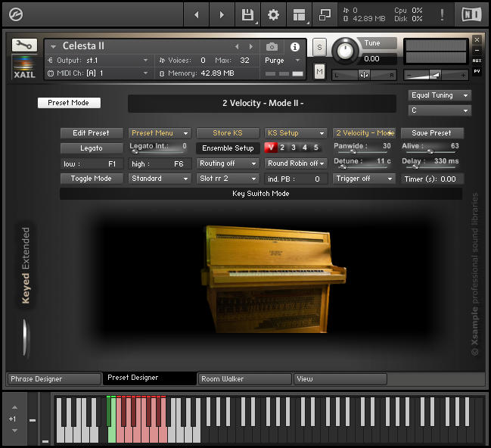
Task: Show instrument info with the i icon
Action: [x=294, y=47]
